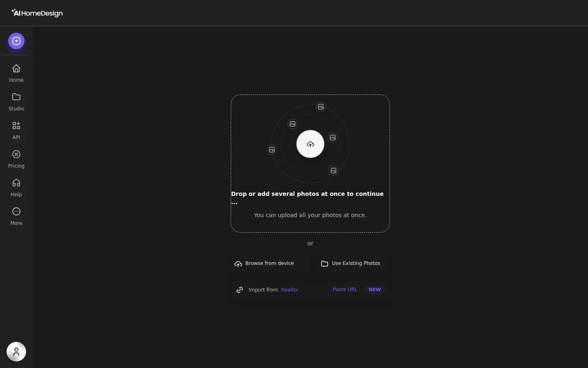Viewport: 588px width, 368px height.
Task: Click the chain link import icon
Action: coord(240,290)
